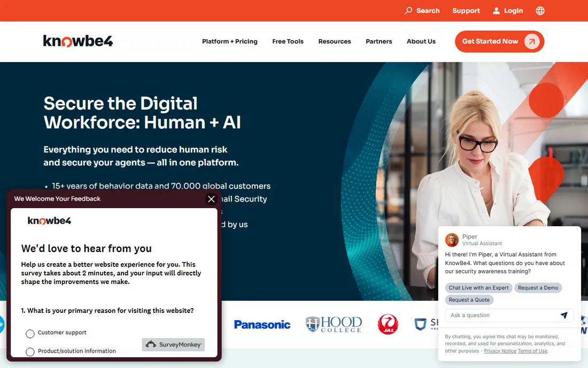588x368 pixels.
Task: Open Partners menu
Action: pos(379,41)
